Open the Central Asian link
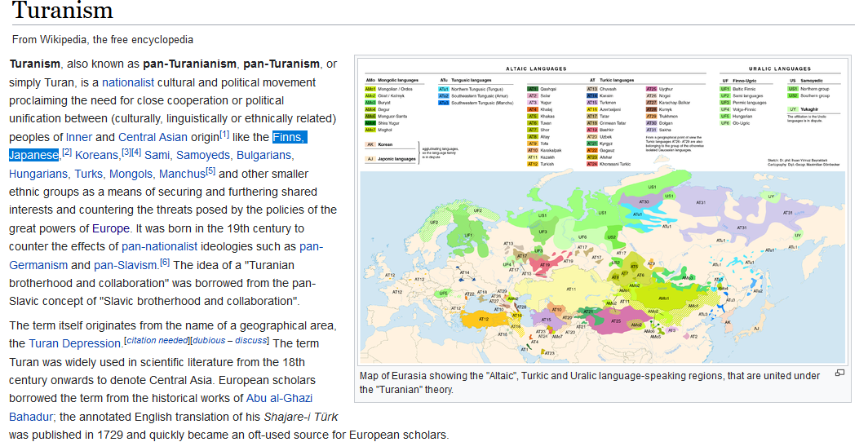Screen dimensions: 868x442 [x=153, y=137]
